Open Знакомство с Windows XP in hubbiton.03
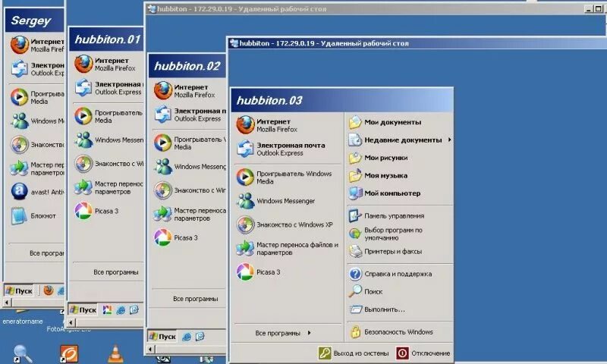Viewport: 607px width, 364px height. pos(288,224)
